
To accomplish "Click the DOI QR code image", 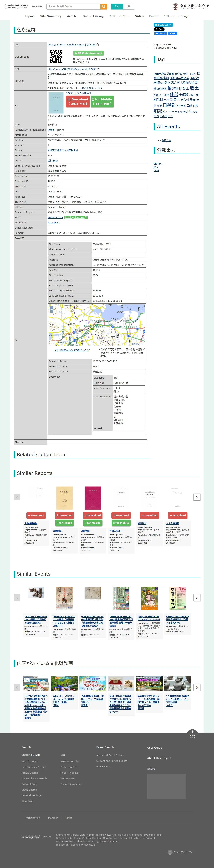I will point(56,57).
